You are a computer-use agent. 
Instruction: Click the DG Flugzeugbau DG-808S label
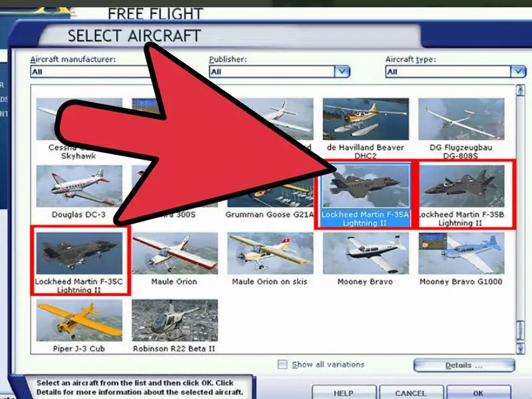click(x=461, y=152)
